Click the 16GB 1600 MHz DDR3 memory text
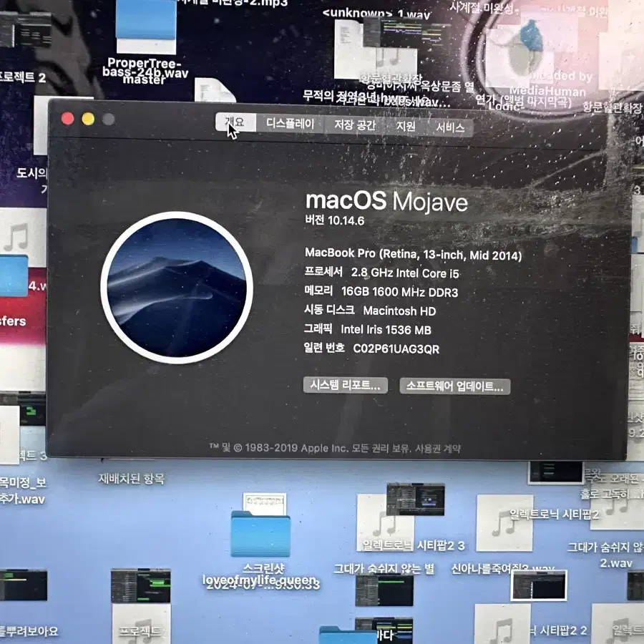The image size is (644, 644). coord(399,292)
